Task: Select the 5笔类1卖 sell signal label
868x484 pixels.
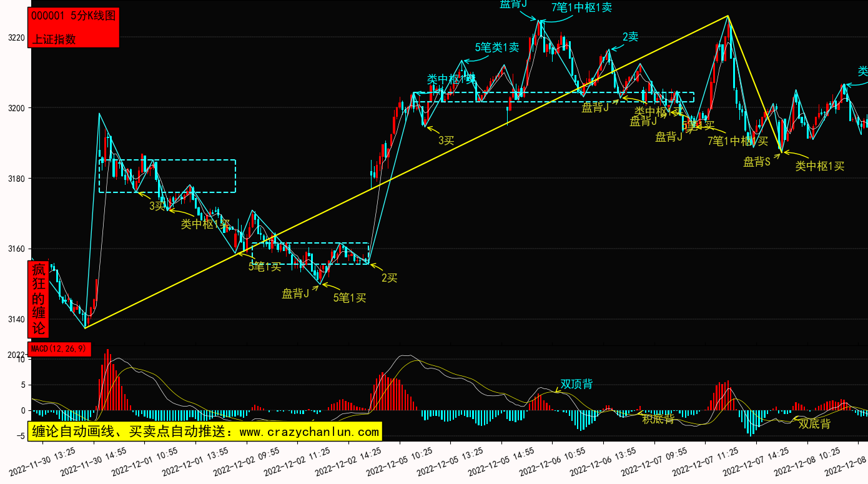Action: 497,47
